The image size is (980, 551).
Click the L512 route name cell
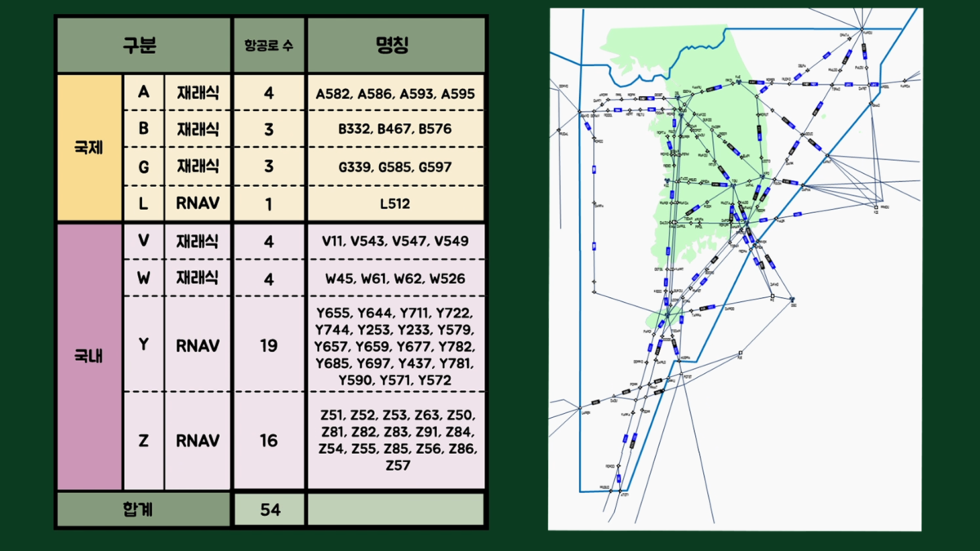(x=395, y=203)
